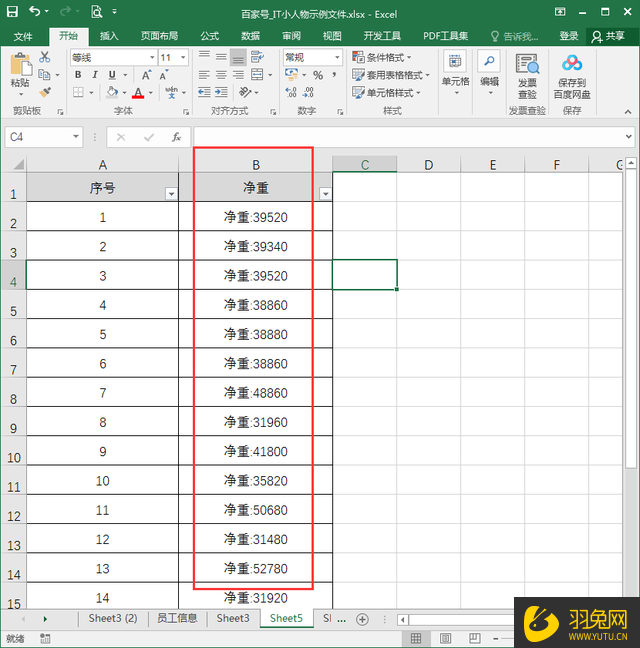Viewport: 640px width, 648px height.
Task: Open filter dropdown on 序号 header
Action: [171, 193]
